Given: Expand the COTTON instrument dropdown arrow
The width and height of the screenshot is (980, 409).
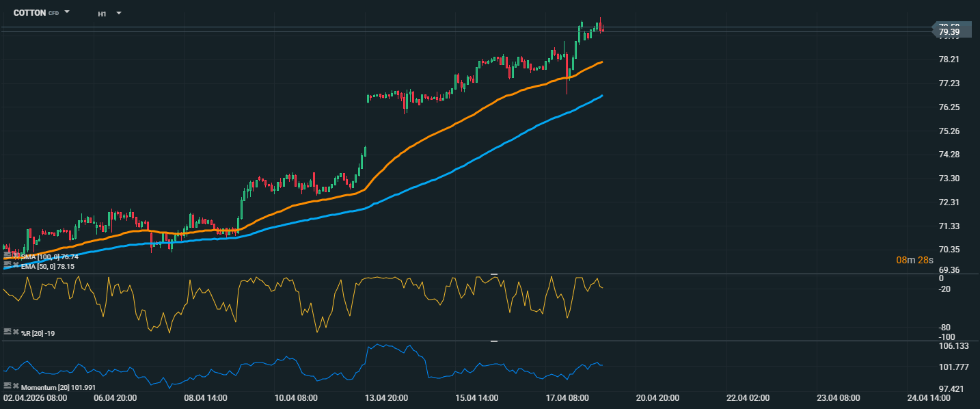Looking at the screenshot, I should pyautogui.click(x=67, y=12).
